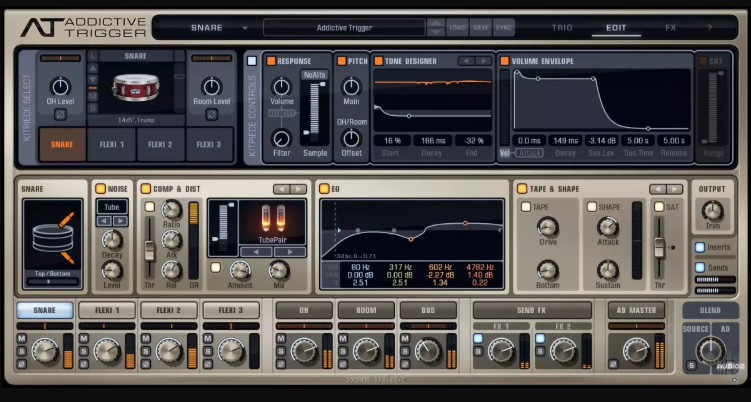
Task: Click the Noise type next arrow
Action: pos(120,221)
